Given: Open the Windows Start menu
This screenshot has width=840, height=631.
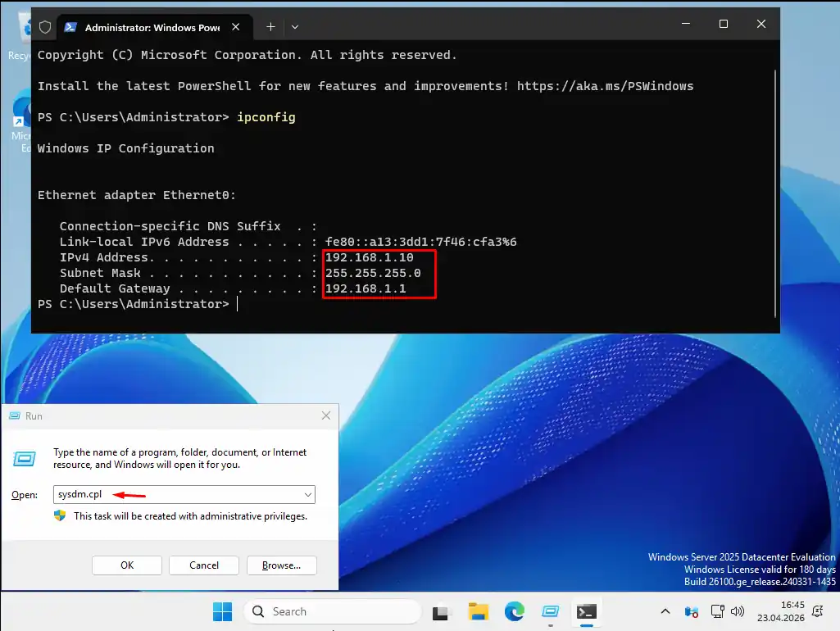Looking at the screenshot, I should coord(222,611).
